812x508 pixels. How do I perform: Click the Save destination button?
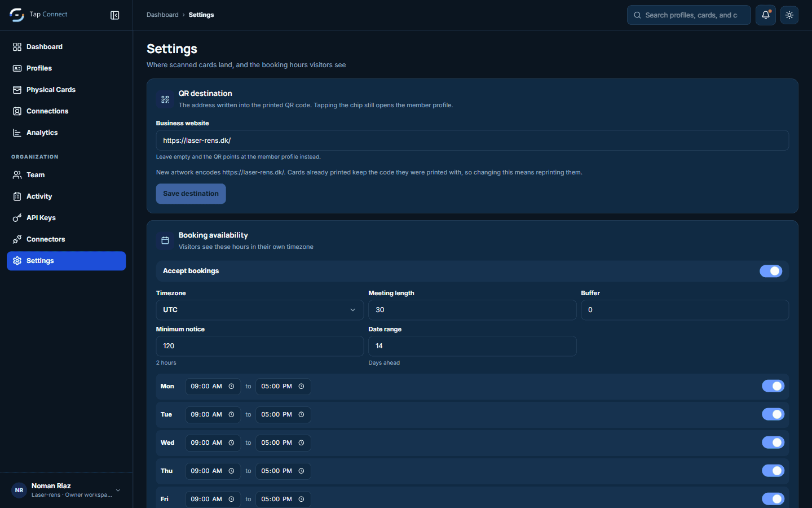[191, 194]
